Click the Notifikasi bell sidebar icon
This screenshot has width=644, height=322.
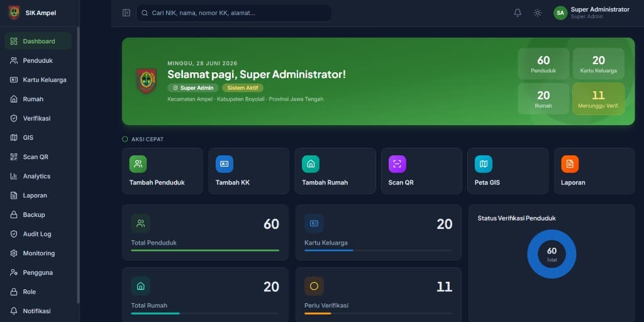coord(14,311)
